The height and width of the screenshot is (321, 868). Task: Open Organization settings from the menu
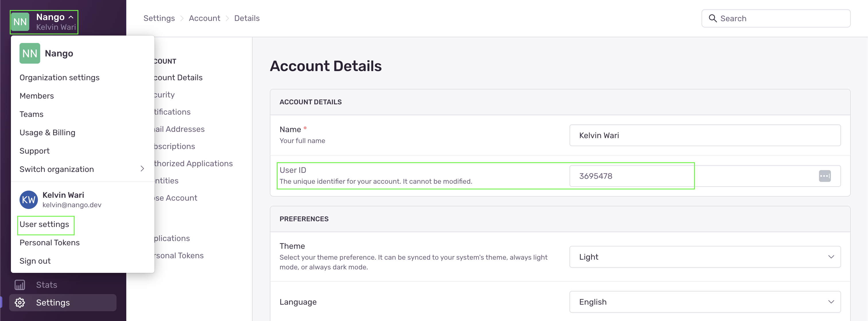click(59, 77)
